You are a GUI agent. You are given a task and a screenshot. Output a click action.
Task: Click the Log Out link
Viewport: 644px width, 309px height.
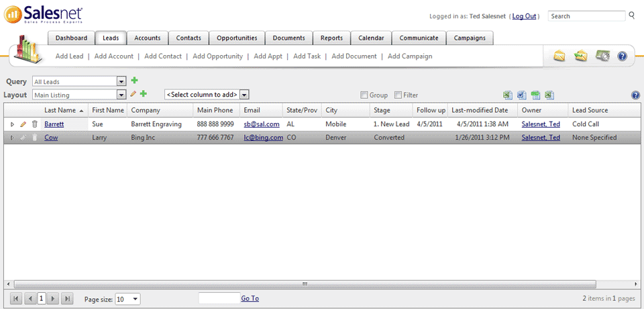click(x=524, y=16)
